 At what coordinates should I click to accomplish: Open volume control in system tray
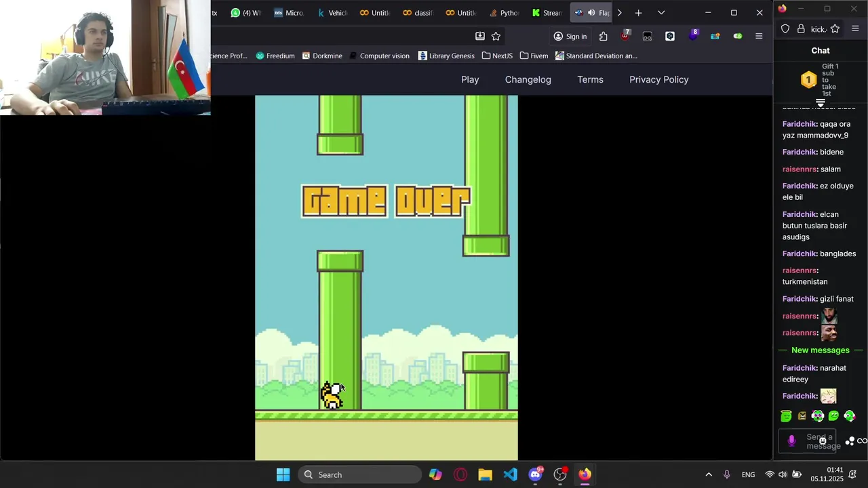[x=783, y=474]
